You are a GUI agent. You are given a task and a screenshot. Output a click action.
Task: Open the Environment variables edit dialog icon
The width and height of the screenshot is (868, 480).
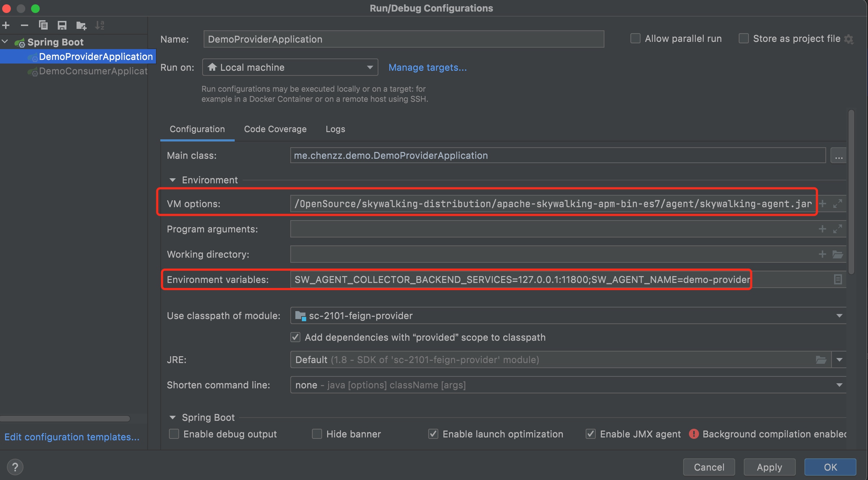pyautogui.click(x=838, y=279)
